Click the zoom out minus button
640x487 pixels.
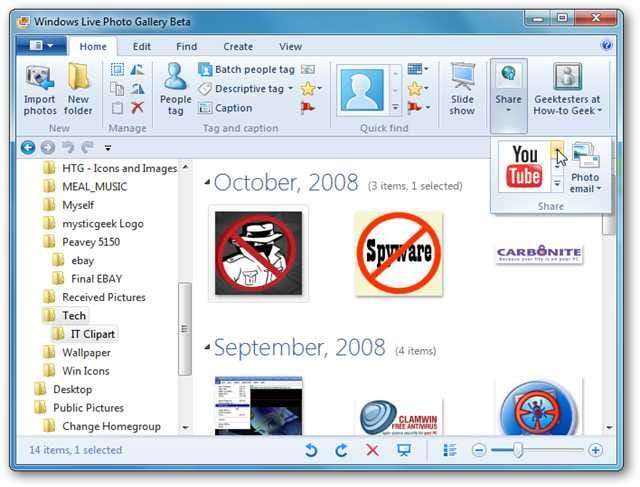[479, 450]
